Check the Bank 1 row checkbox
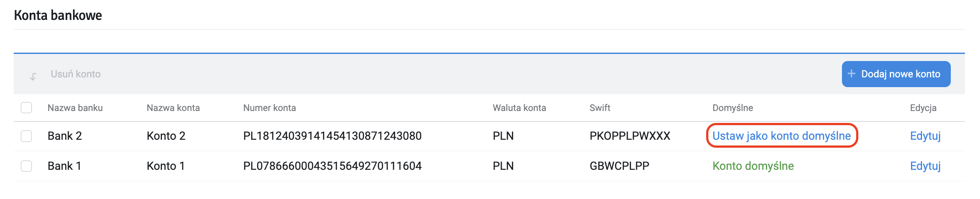980x199 pixels. [x=27, y=166]
